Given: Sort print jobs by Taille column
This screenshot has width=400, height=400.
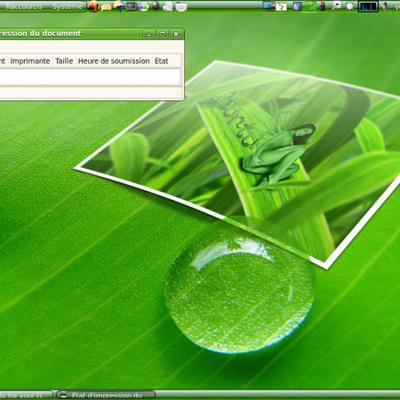Looking at the screenshot, I should coord(64,61).
